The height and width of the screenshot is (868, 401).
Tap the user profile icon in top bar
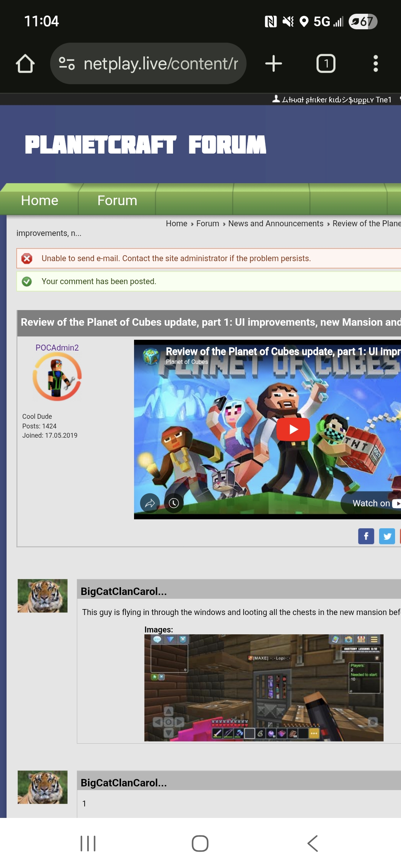(x=276, y=99)
